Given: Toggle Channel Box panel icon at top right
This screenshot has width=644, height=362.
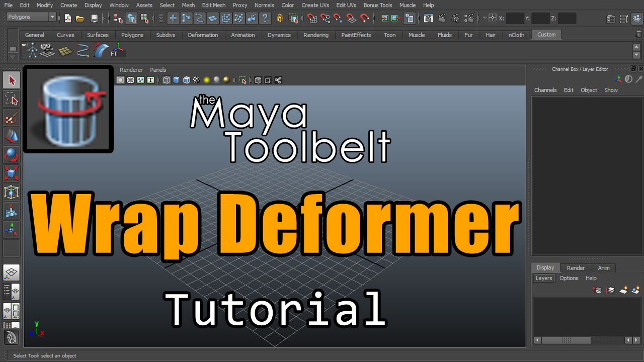Looking at the screenshot, I should 637,19.
